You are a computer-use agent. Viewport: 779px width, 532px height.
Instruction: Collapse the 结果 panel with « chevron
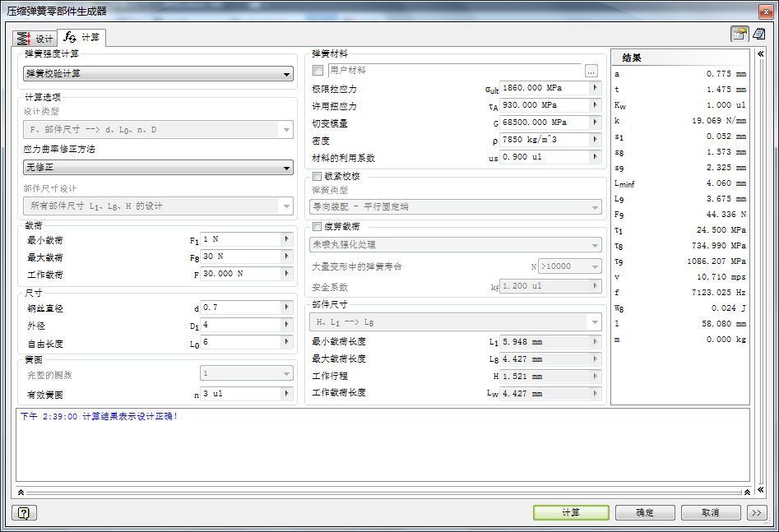761,54
